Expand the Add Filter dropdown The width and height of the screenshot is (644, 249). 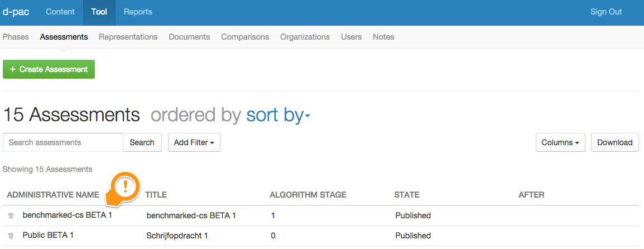(194, 142)
